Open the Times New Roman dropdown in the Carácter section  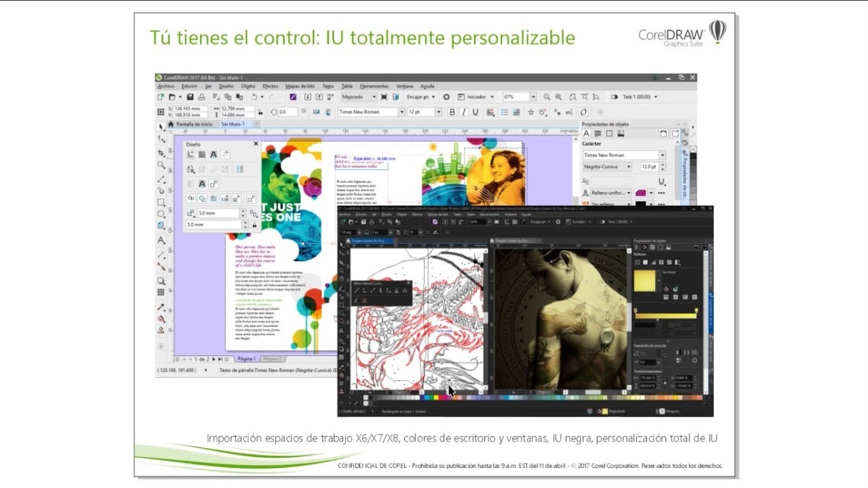click(x=662, y=155)
